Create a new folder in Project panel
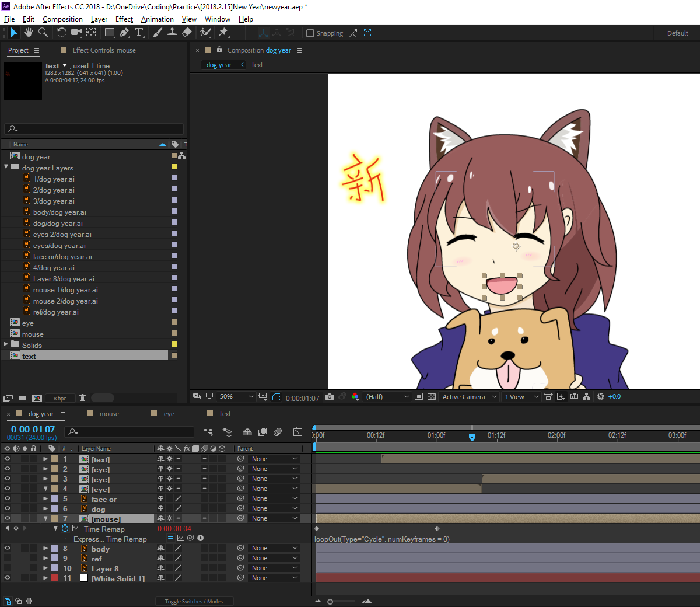 22,398
